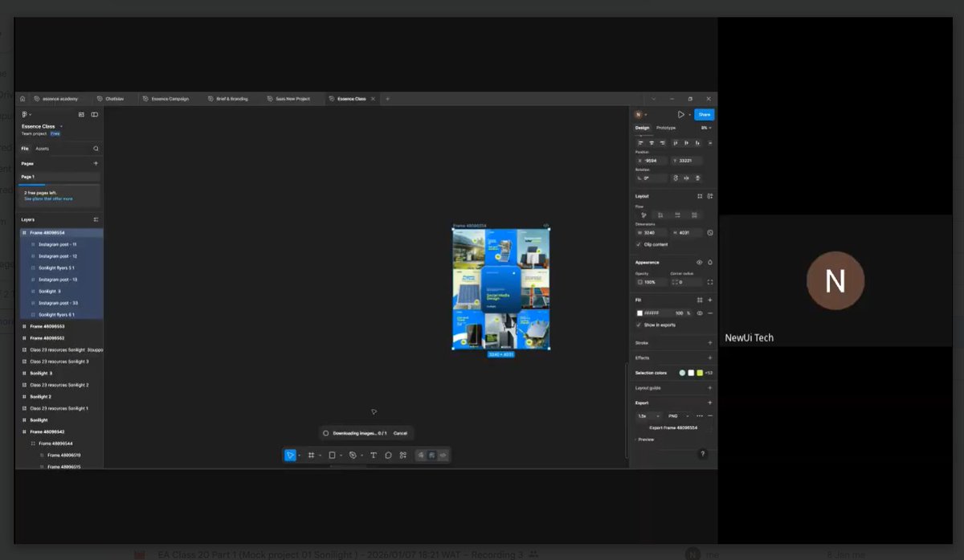Toggle fill visibility eye icon
The width and height of the screenshot is (964, 560).
point(700,313)
